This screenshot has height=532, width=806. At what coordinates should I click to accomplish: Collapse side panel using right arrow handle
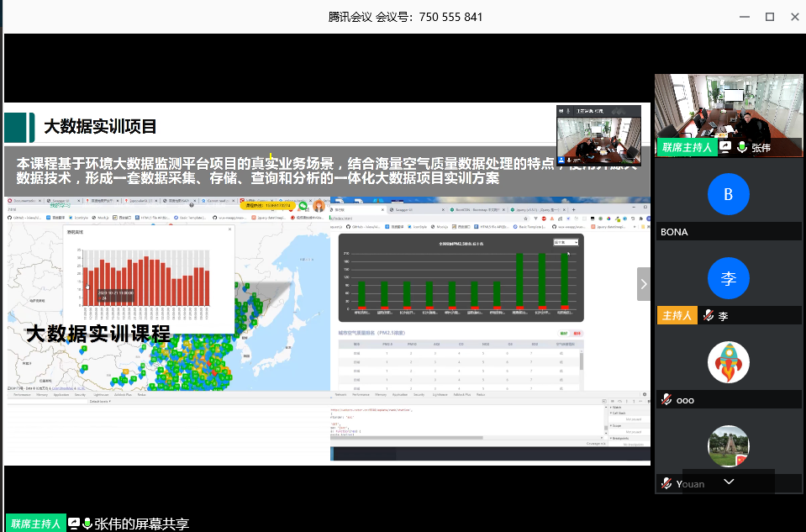click(x=644, y=284)
